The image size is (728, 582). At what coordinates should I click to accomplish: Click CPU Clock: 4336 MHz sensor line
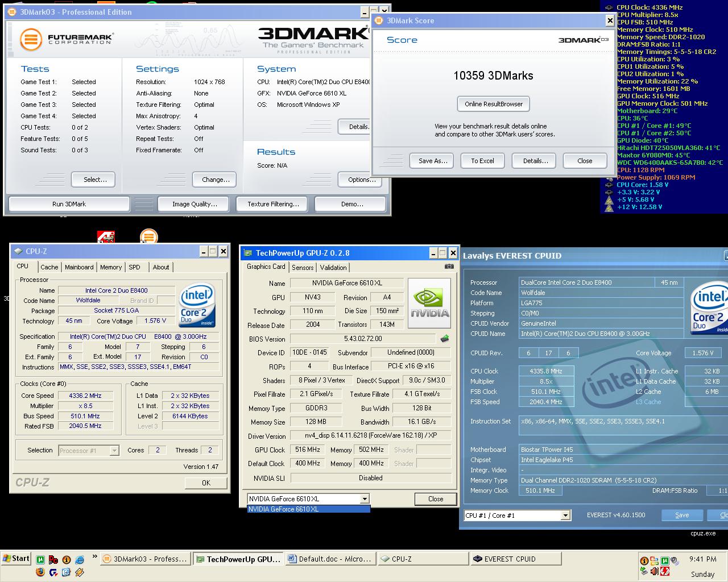tap(650, 7)
